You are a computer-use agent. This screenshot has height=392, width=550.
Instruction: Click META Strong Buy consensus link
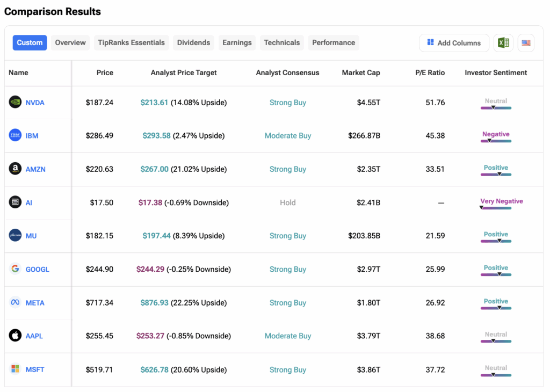point(288,303)
